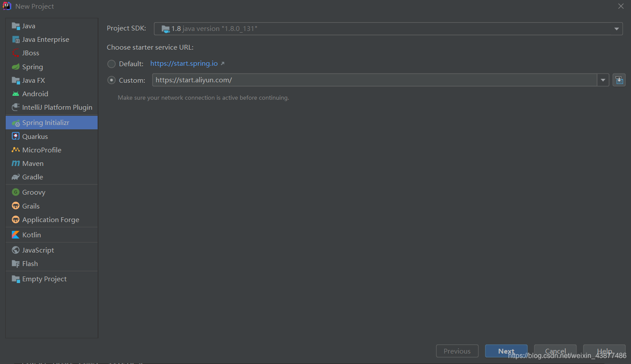This screenshot has height=364, width=631.
Task: Select Application Forge in the list
Action: tap(51, 219)
